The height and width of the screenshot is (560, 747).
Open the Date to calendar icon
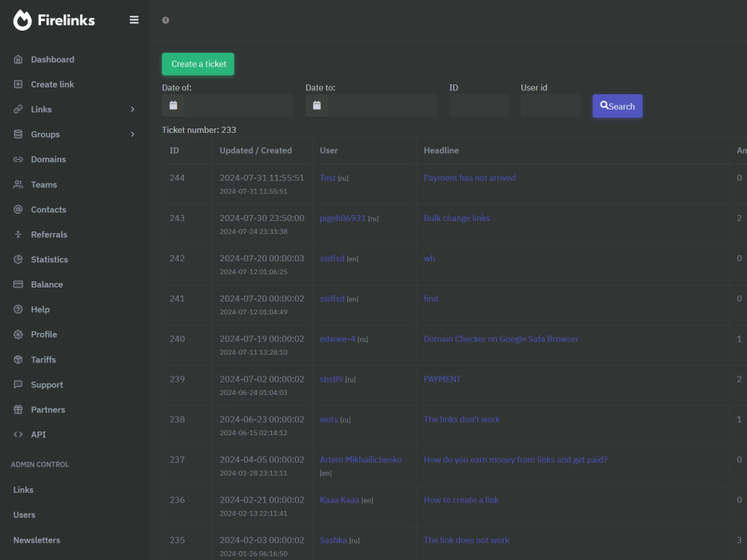tap(317, 105)
